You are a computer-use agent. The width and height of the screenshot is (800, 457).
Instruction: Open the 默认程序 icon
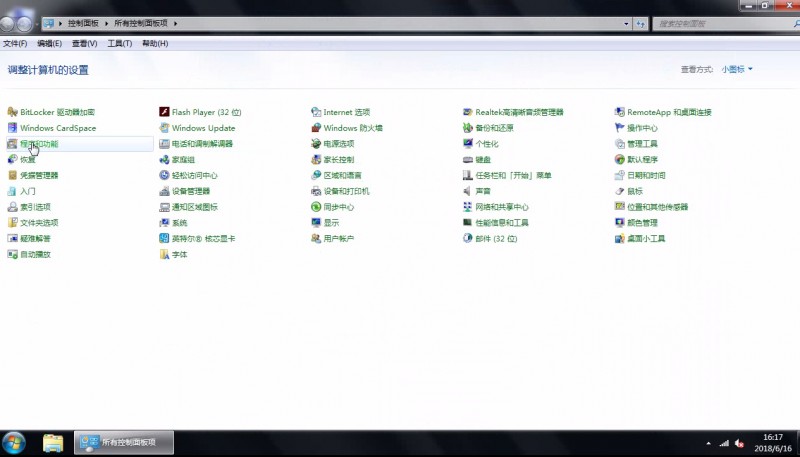[619, 160]
